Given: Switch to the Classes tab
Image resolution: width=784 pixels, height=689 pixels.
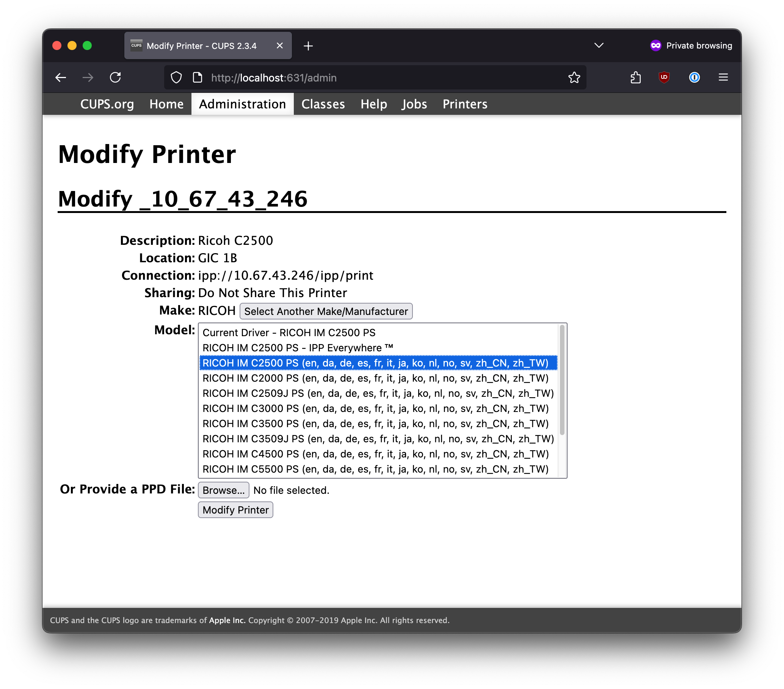Looking at the screenshot, I should (323, 104).
